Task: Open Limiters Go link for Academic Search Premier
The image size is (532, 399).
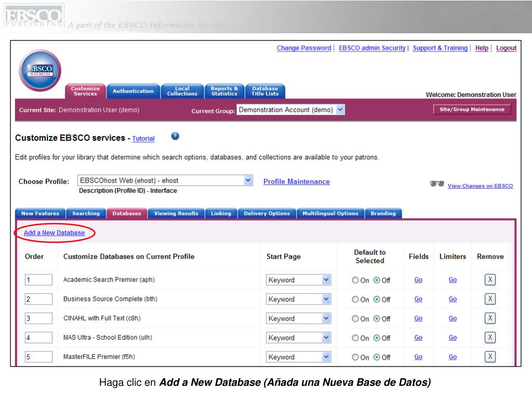Action: [x=453, y=280]
